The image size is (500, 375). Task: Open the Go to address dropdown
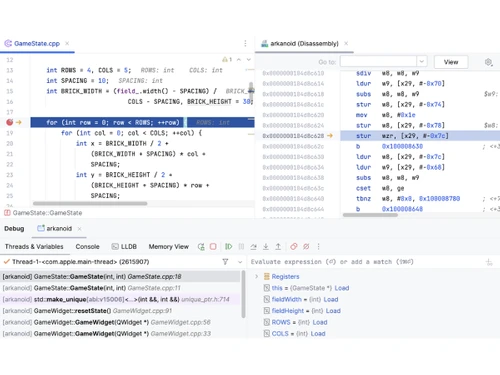(x=422, y=62)
